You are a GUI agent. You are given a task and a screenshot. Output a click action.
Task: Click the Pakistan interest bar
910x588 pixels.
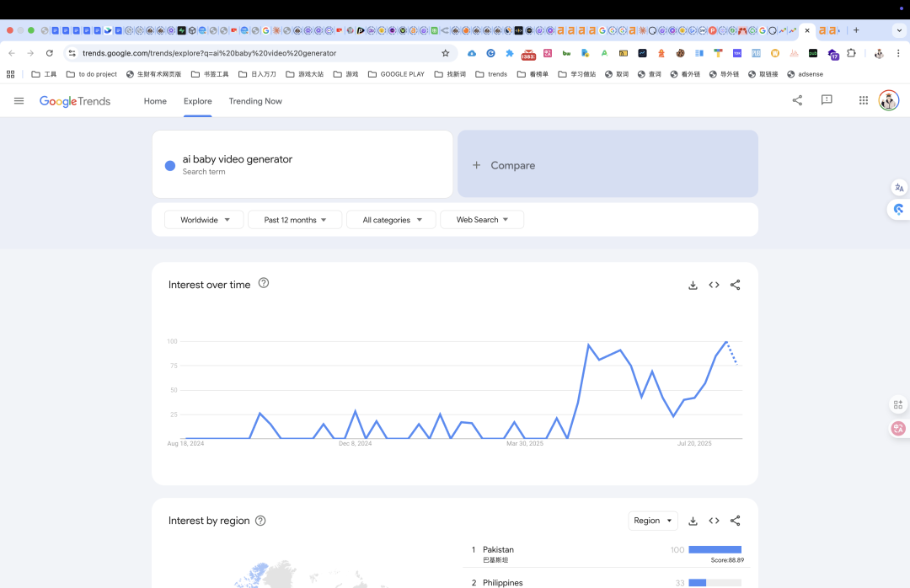pos(715,550)
